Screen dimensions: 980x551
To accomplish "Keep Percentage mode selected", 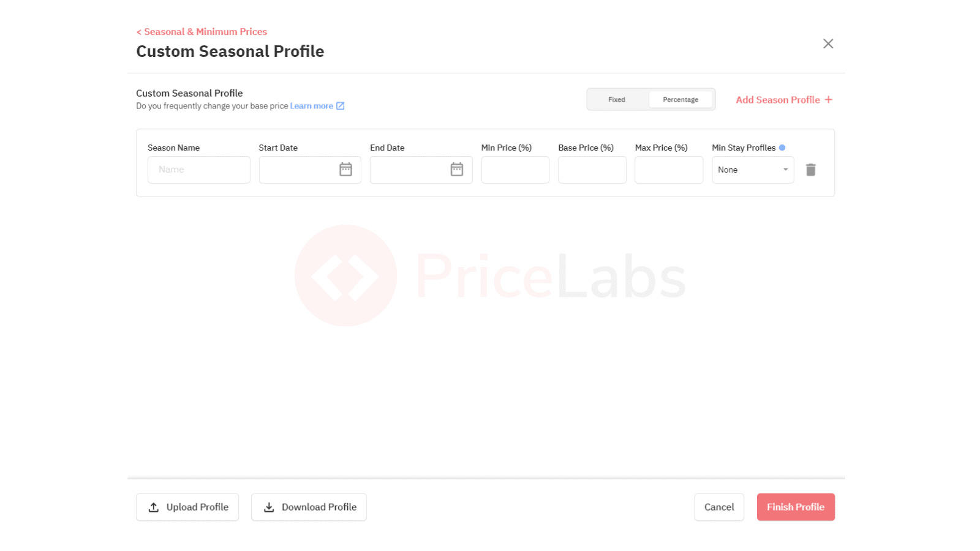I will click(680, 99).
